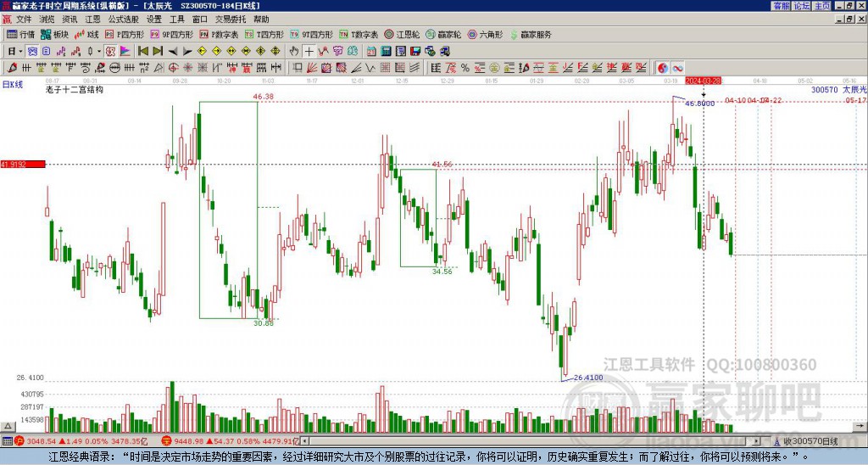Click the 主页 link

pyautogui.click(x=822, y=6)
